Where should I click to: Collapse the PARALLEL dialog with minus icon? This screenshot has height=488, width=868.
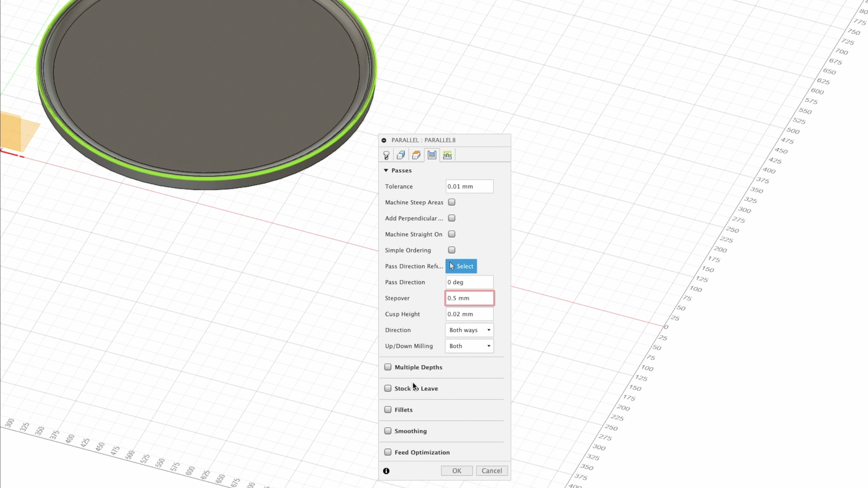pos(384,140)
